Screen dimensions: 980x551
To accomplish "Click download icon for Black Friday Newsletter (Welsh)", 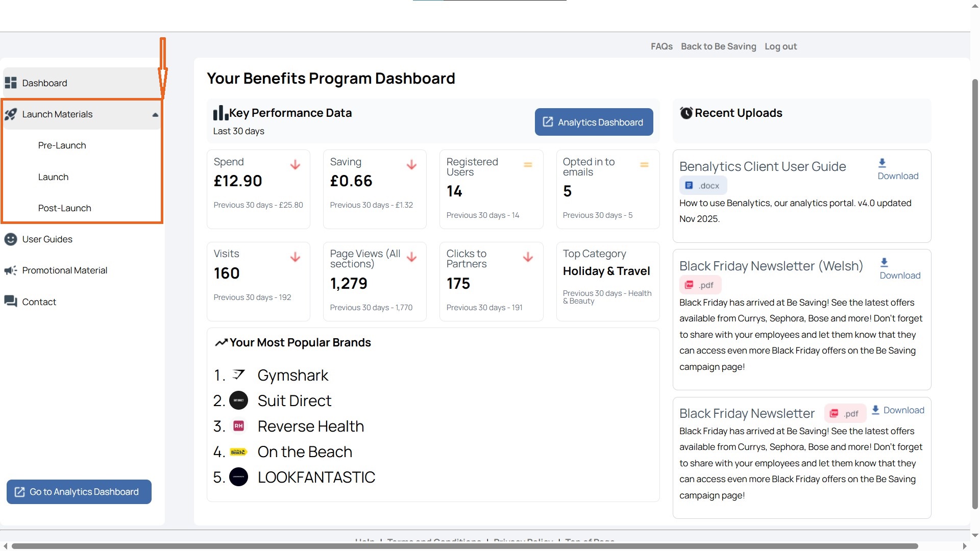I will point(884,263).
